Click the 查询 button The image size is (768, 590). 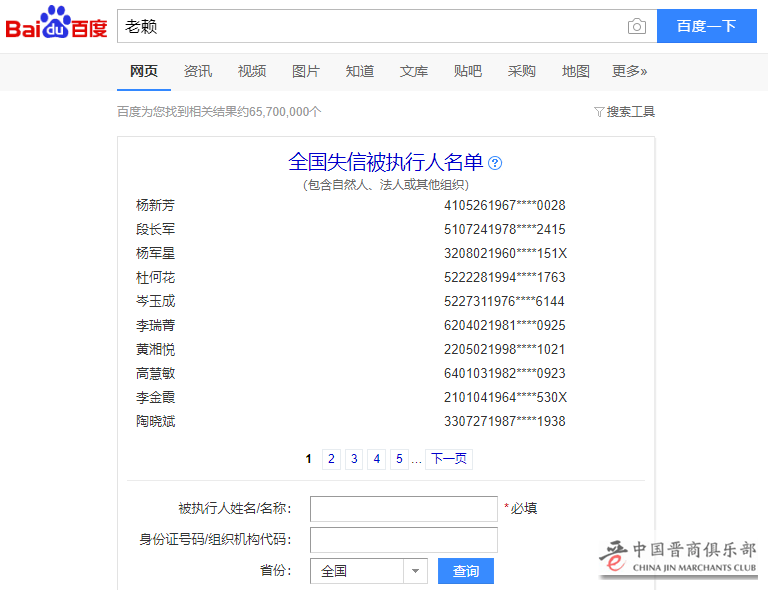(466, 571)
